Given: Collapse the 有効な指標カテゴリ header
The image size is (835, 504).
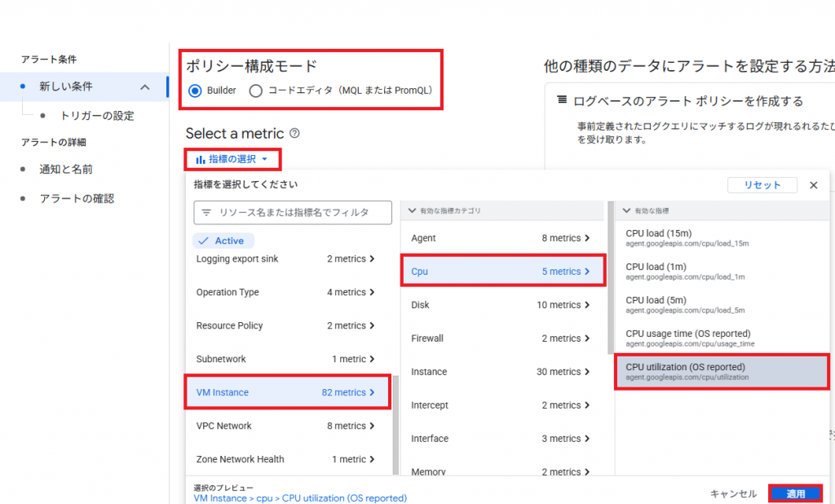Looking at the screenshot, I should point(412,211).
